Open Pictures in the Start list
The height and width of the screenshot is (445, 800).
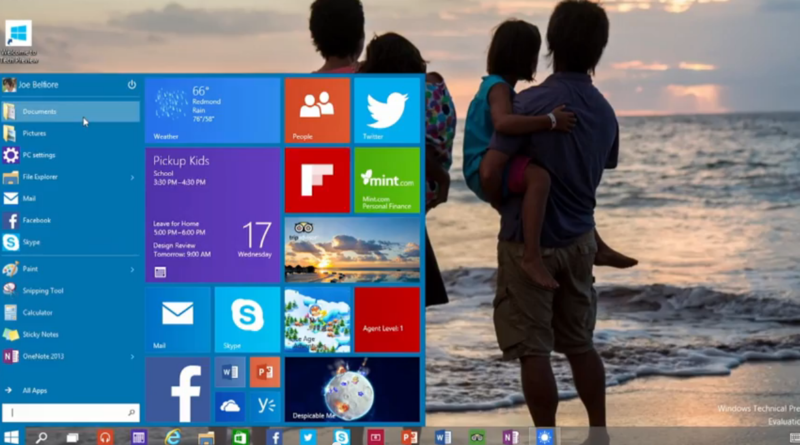70,133
